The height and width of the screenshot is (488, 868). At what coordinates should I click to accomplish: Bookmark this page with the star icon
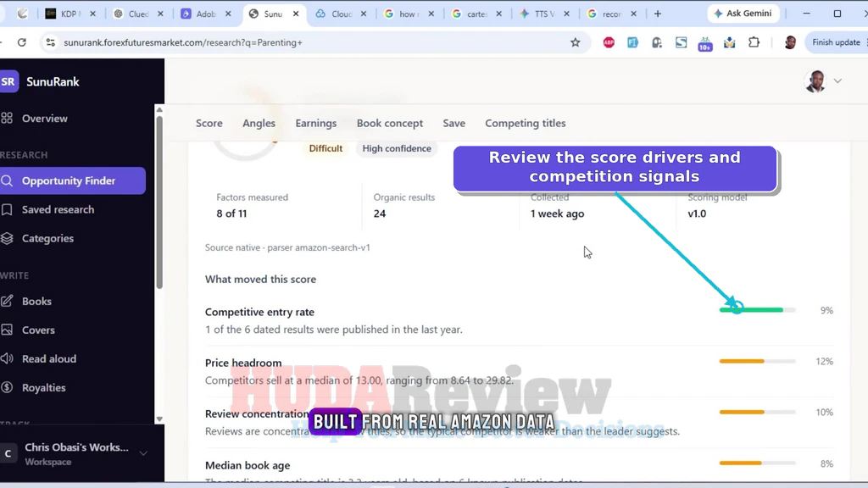[576, 42]
